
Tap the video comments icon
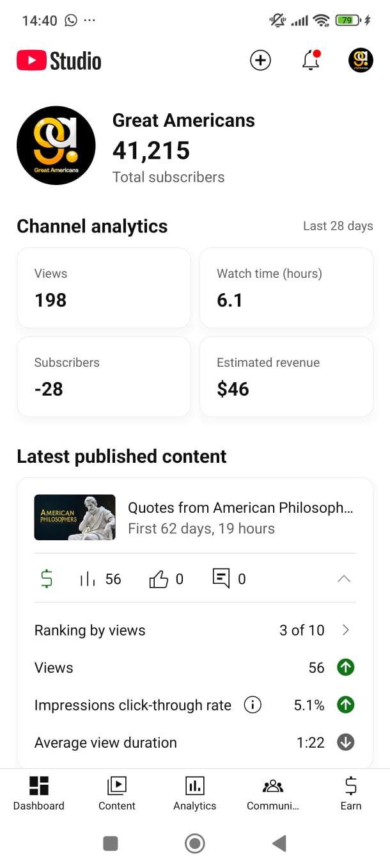tap(221, 579)
